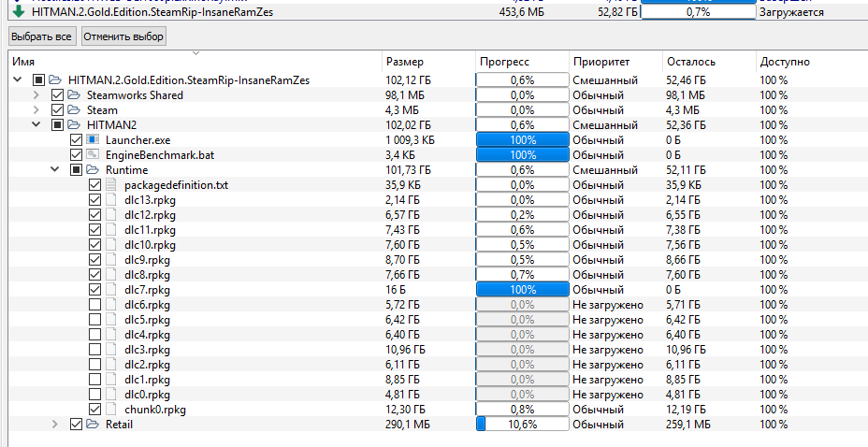Click the file icon of dlc0.rpkg
Image resolution: width=868 pixels, height=447 pixels.
pos(112,395)
